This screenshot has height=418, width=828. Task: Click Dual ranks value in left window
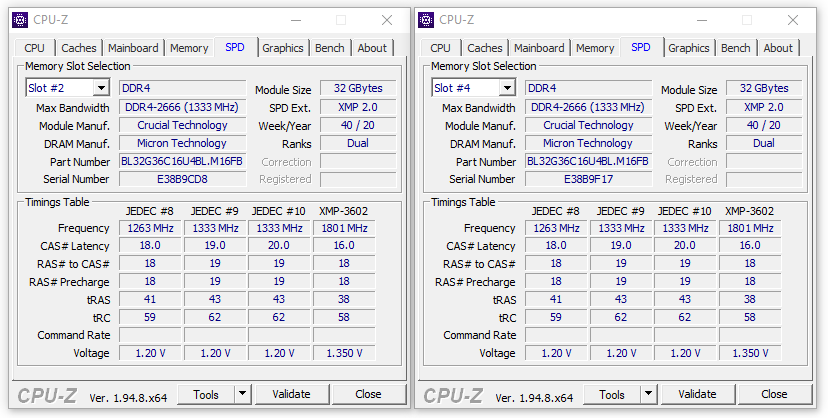point(358,143)
